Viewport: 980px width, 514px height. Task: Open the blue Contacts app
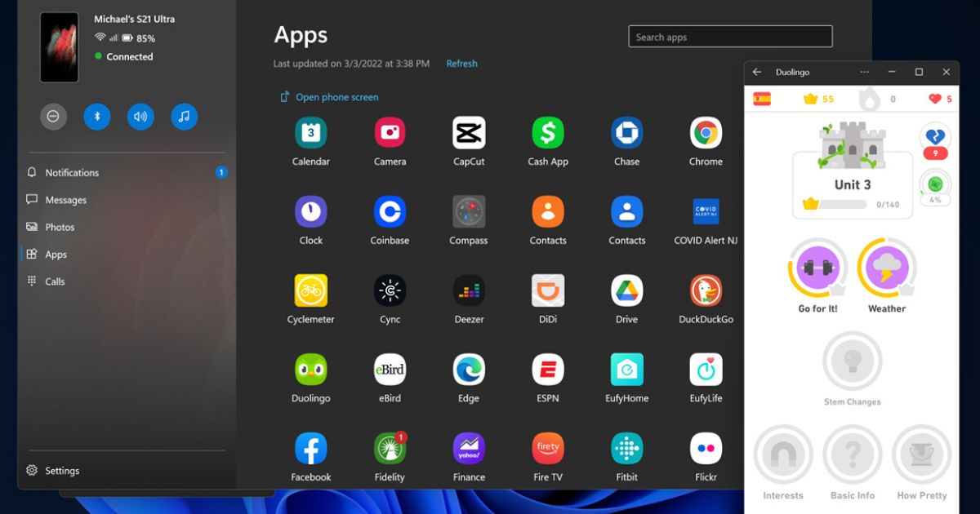(x=626, y=212)
